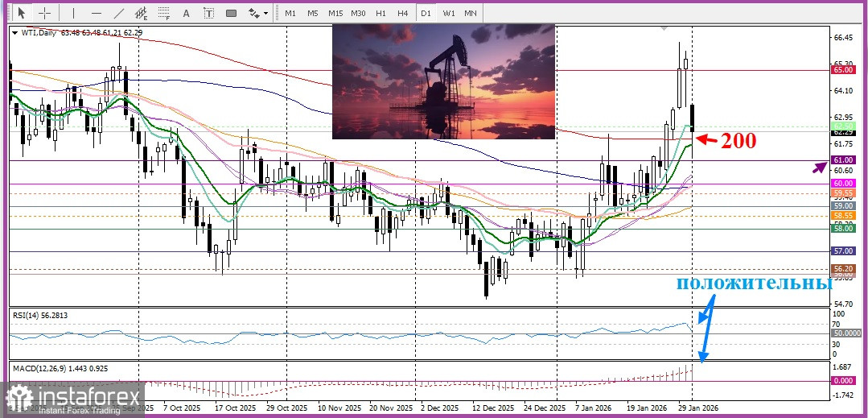The height and width of the screenshot is (418, 868).
Task: Pick the trendline drawing tool
Action: (x=119, y=13)
